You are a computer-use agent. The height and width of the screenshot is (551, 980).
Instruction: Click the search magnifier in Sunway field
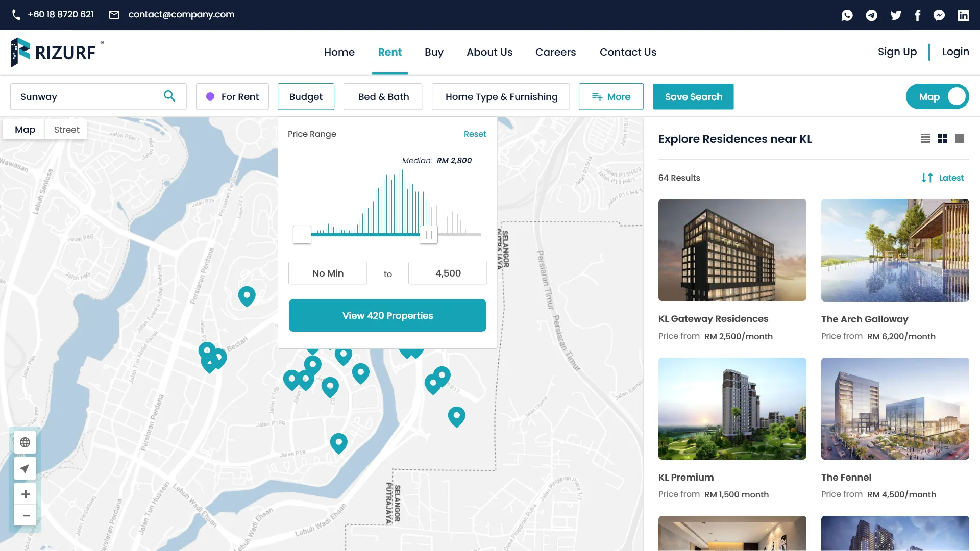[x=169, y=96]
